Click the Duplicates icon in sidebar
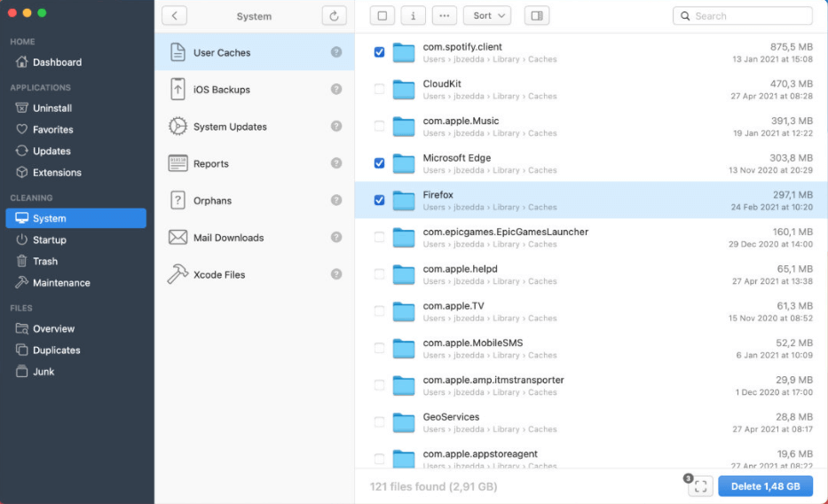 point(21,350)
